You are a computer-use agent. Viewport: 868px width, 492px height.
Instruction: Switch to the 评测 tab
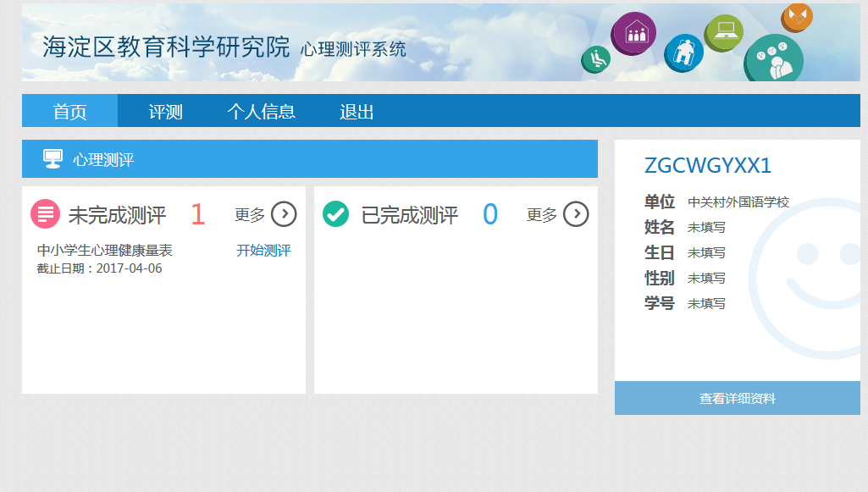click(165, 111)
